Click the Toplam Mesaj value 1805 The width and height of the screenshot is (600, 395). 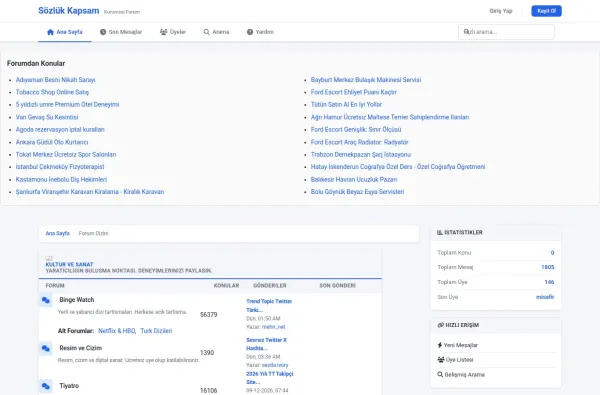[x=548, y=267]
